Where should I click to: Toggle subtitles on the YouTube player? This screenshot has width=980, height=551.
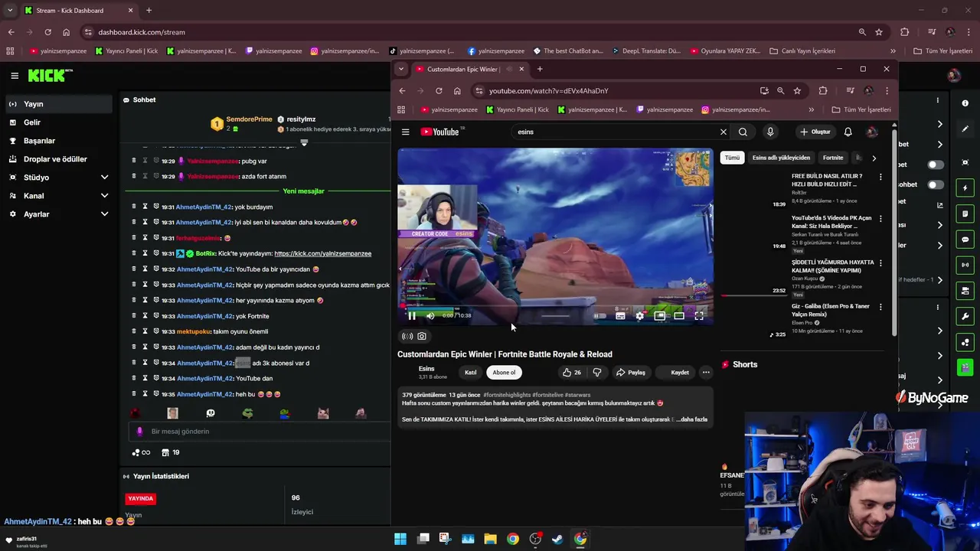tap(620, 315)
